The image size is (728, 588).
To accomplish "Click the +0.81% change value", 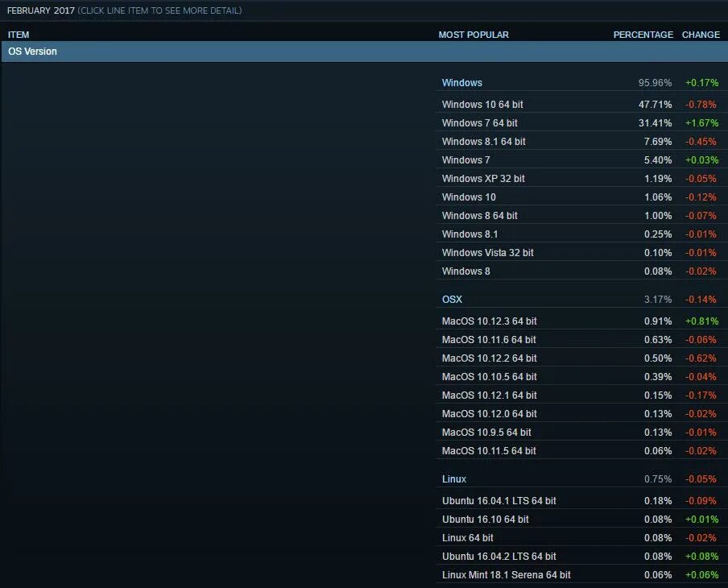I will coord(702,321).
